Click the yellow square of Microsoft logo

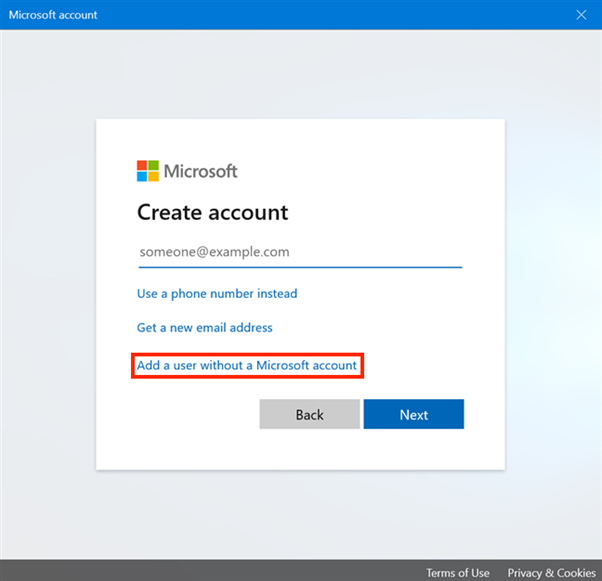153,177
